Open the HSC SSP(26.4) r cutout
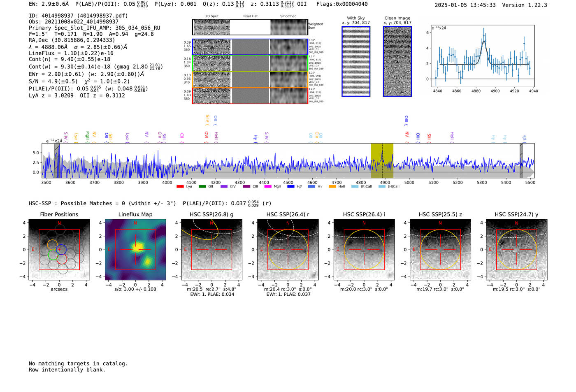This screenshot has height=392, width=576. pyautogui.click(x=288, y=250)
